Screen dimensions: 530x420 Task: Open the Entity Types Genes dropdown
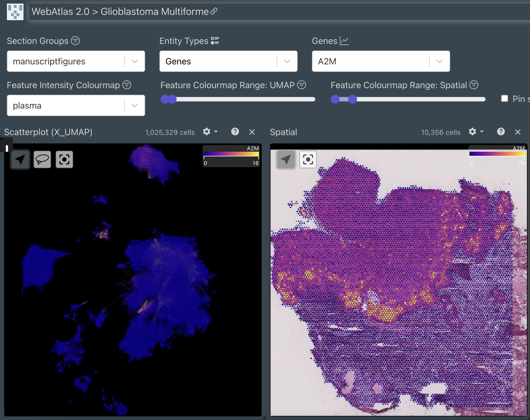(x=287, y=61)
